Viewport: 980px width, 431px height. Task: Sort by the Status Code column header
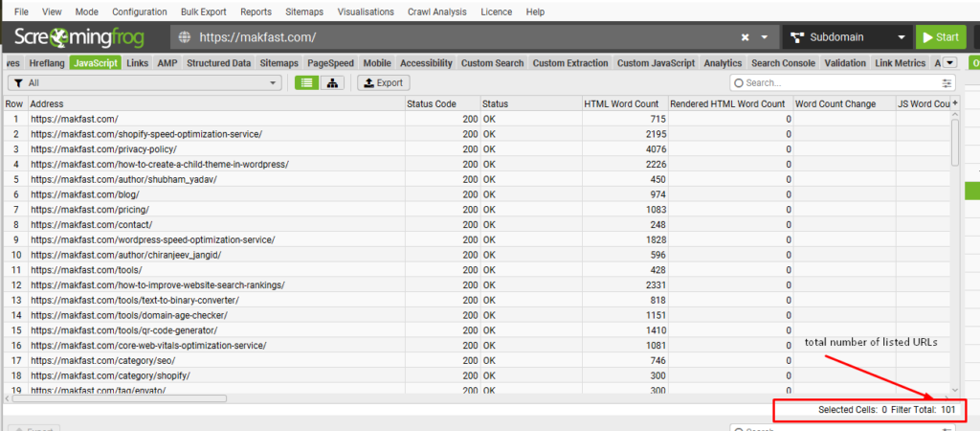[442, 103]
